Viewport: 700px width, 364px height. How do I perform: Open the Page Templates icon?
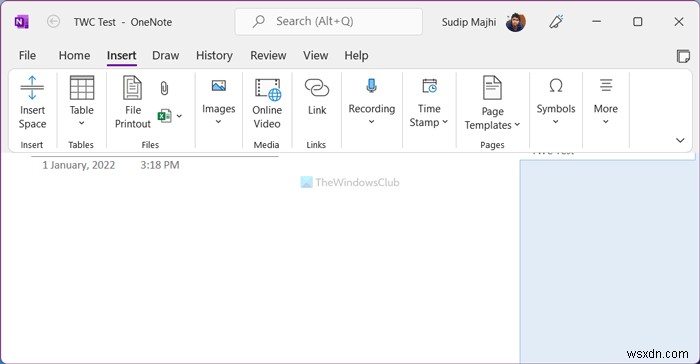[x=492, y=88]
